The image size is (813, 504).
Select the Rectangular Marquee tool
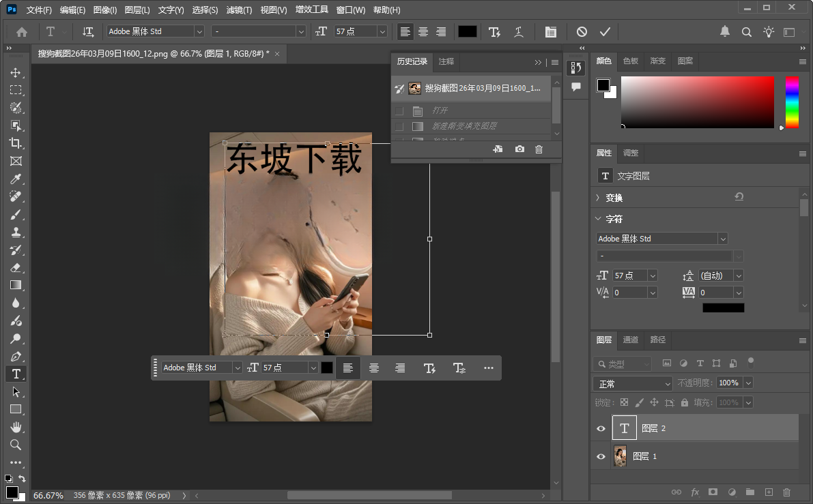(16, 90)
